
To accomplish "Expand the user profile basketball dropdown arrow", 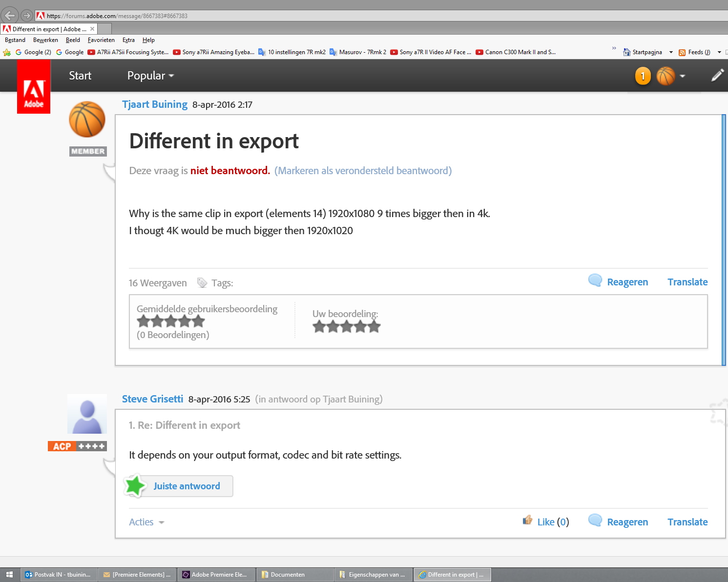I will pos(683,76).
